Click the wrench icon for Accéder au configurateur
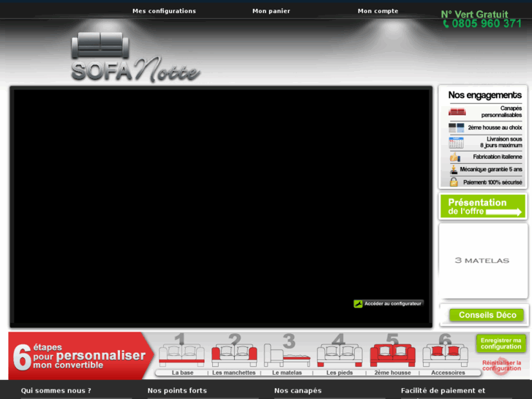The image size is (532, 399). click(x=358, y=304)
